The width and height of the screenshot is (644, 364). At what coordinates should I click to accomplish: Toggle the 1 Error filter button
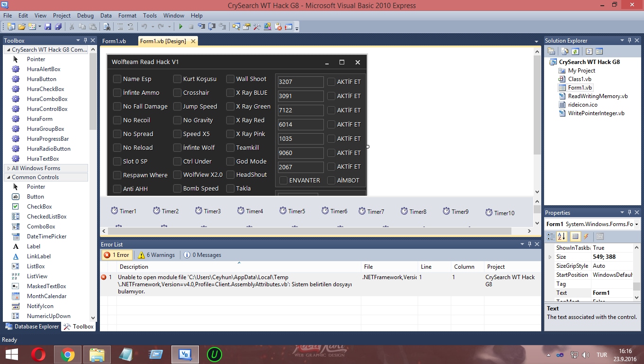click(116, 255)
